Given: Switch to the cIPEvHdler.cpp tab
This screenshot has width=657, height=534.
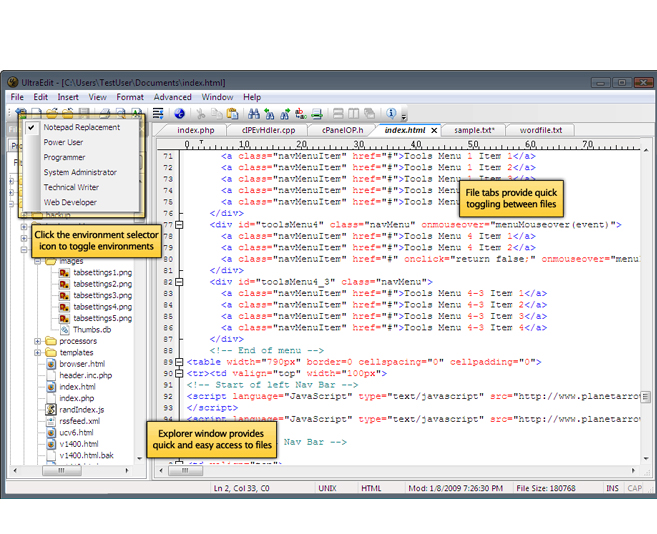Looking at the screenshot, I should tap(268, 130).
